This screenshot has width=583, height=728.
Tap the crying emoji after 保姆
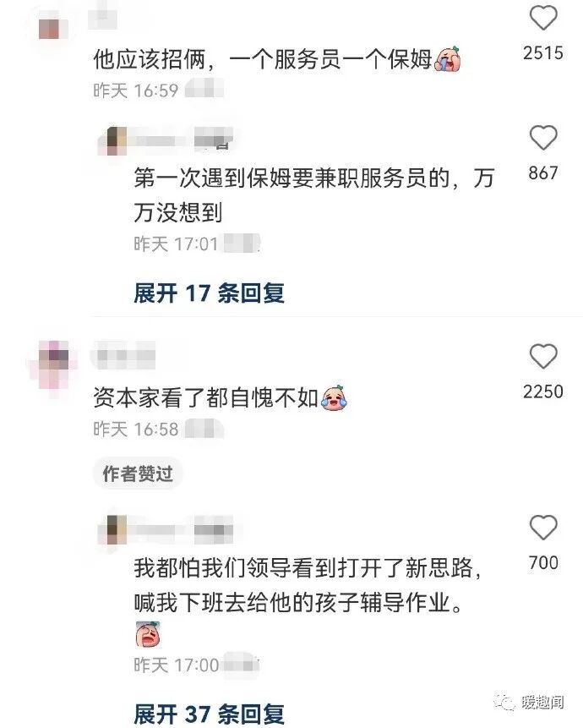448,59
